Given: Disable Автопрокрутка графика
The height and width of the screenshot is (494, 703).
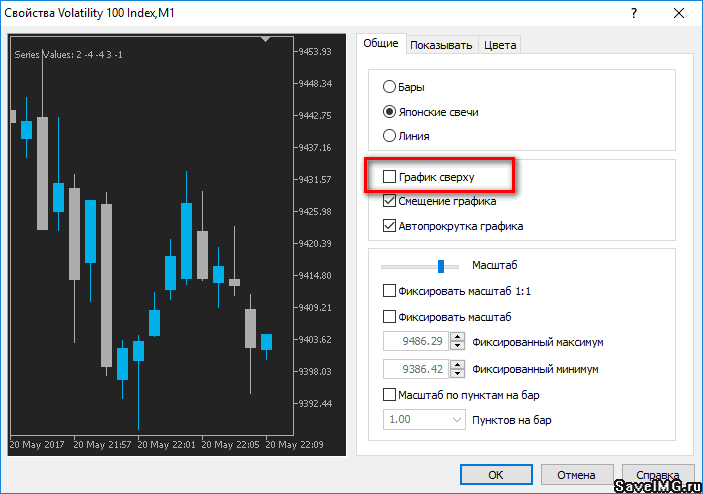Looking at the screenshot, I should point(390,226).
